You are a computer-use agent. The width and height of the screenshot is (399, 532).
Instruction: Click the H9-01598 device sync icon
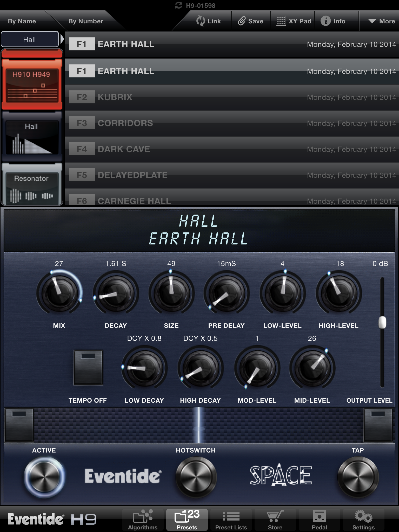[x=179, y=5]
